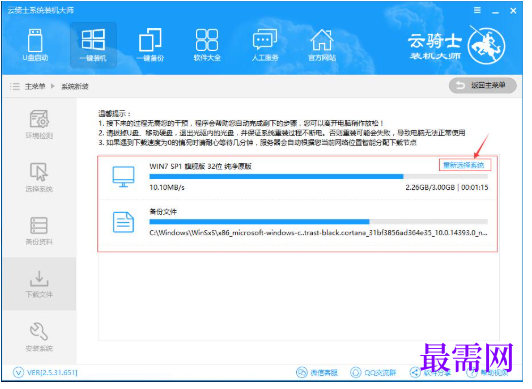
Task: Click the 10.10MB/s download speed text
Action: point(167,187)
